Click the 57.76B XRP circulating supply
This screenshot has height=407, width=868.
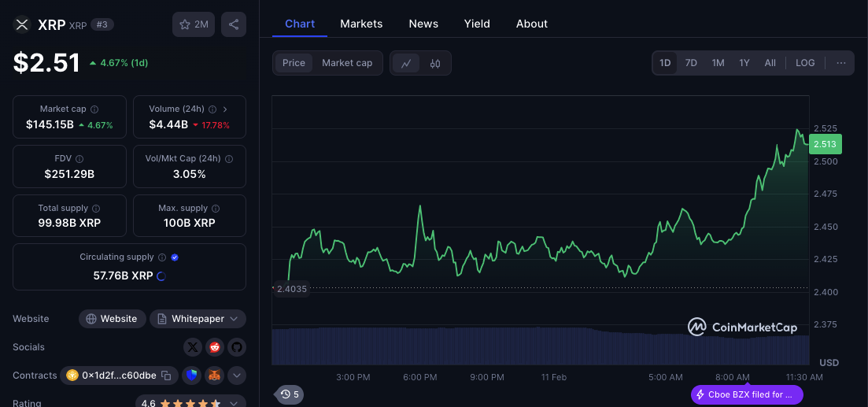[x=123, y=276]
